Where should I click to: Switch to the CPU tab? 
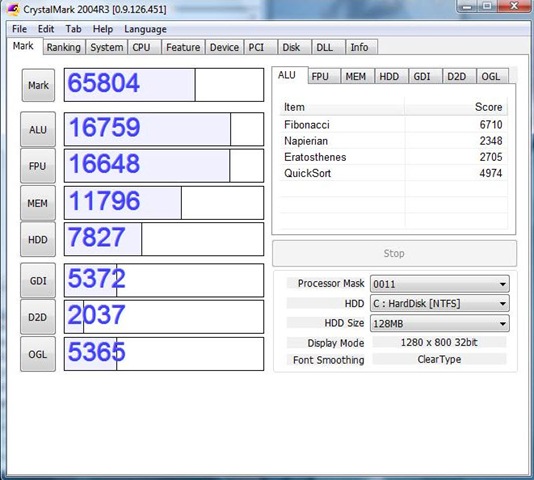(144, 47)
